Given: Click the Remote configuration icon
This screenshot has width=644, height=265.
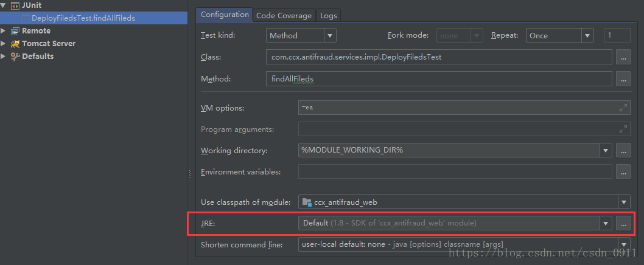Looking at the screenshot, I should 15,31.
